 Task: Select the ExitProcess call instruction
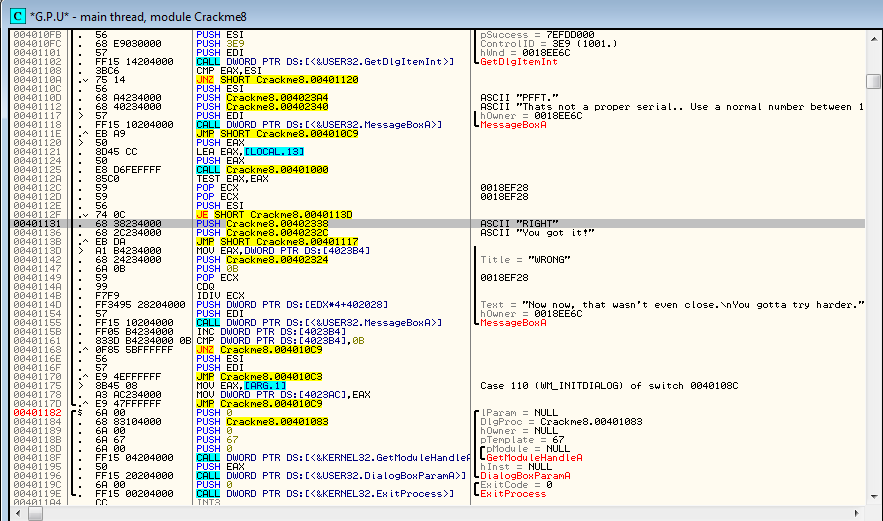pyautogui.click(x=325, y=495)
